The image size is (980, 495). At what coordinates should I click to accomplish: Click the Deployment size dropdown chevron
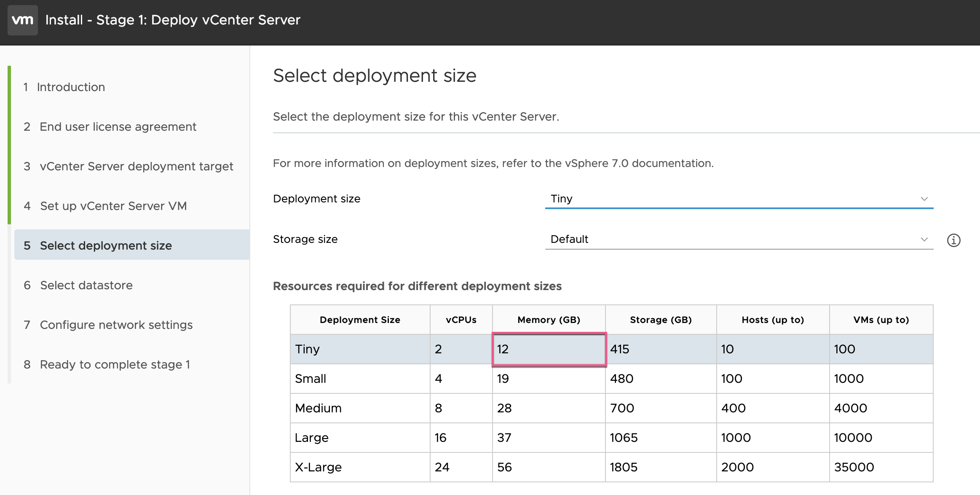[x=924, y=199]
